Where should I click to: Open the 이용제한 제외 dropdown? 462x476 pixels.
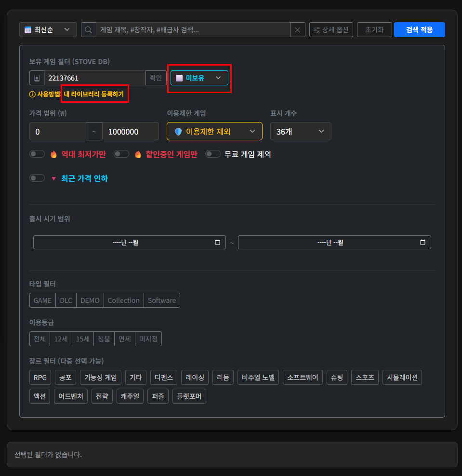[x=214, y=131]
